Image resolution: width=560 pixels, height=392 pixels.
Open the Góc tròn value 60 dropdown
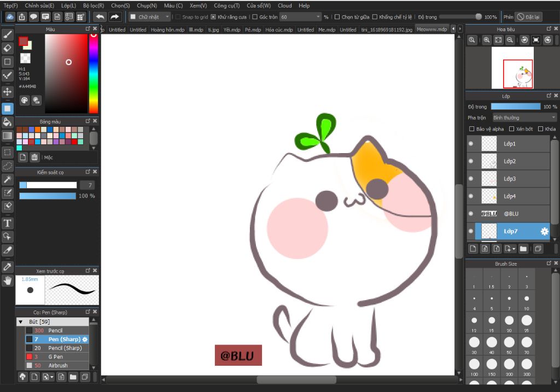[300, 17]
